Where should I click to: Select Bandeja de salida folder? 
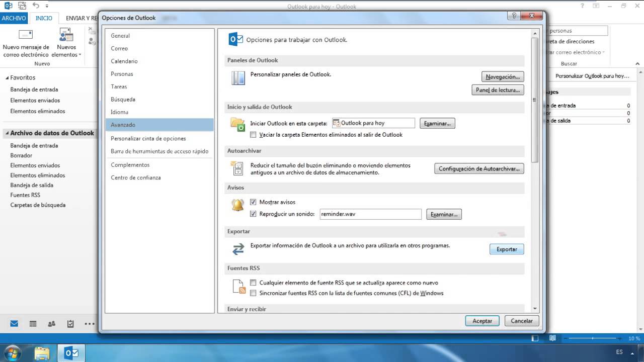click(32, 185)
